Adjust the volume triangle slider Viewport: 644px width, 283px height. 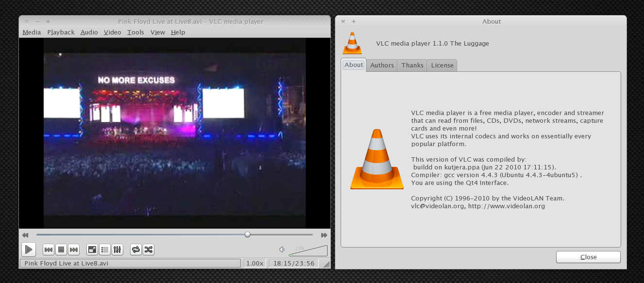click(308, 250)
